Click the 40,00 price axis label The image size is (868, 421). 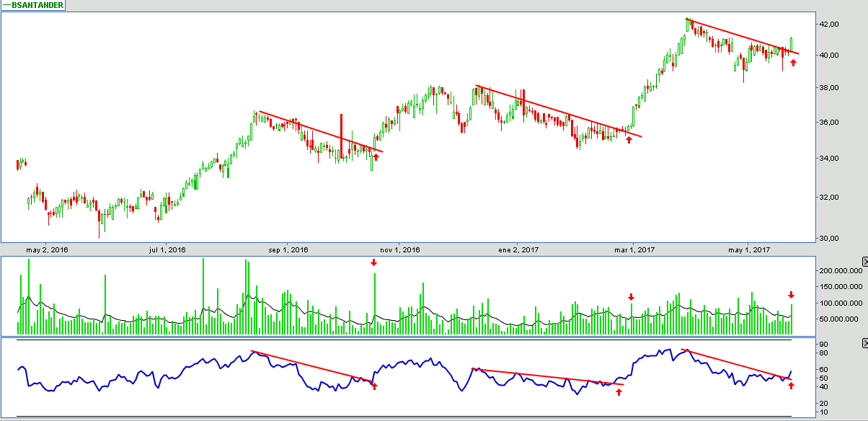(x=828, y=56)
